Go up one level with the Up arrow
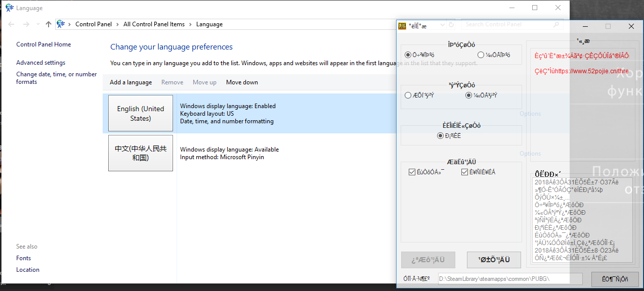This screenshot has width=644, height=291. tap(49, 24)
